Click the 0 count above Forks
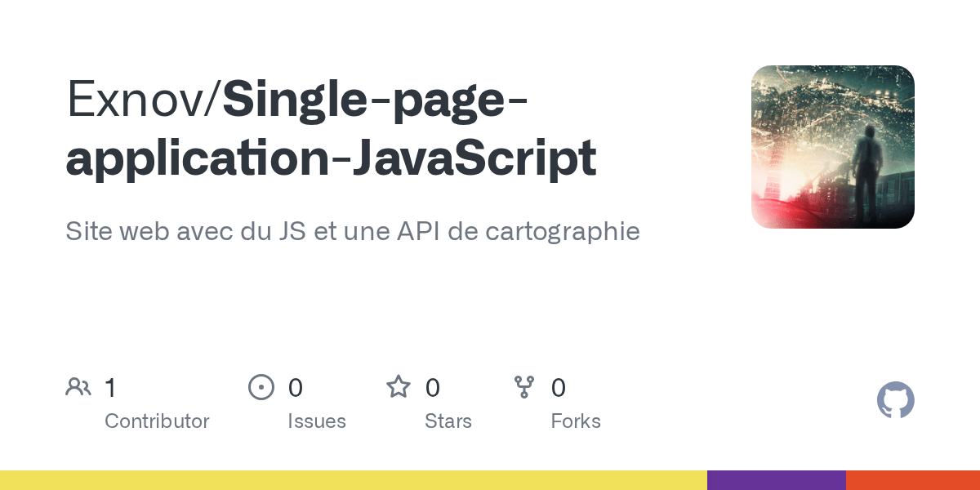The width and height of the screenshot is (980, 490). 559,388
